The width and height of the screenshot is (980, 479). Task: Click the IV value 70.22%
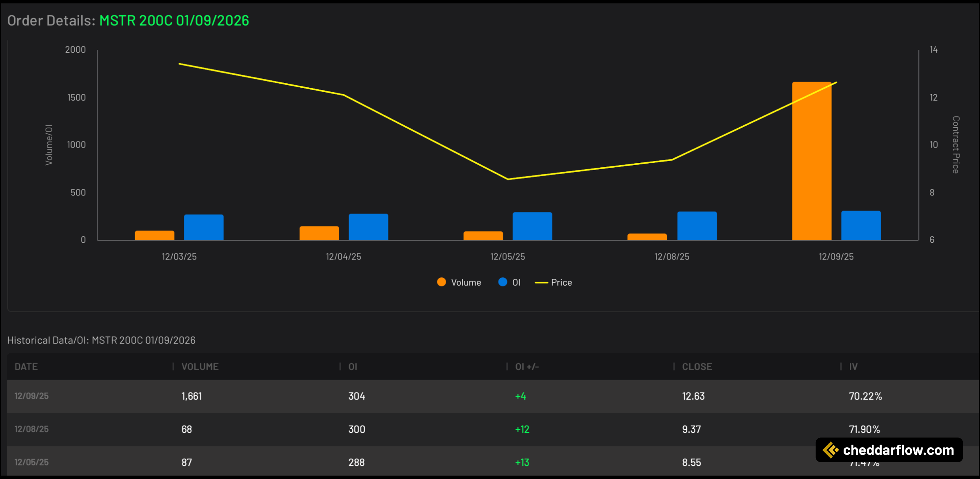point(866,396)
